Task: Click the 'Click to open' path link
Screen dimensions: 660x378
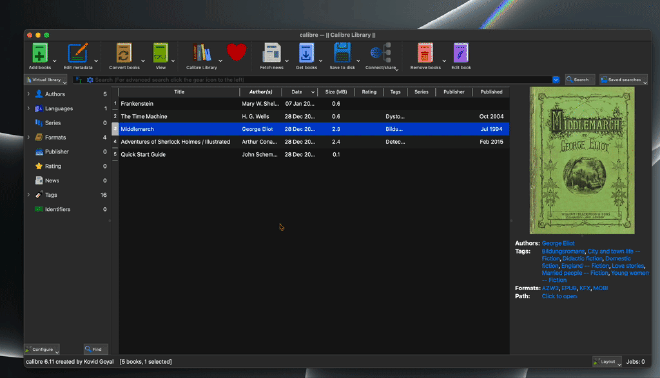Action: (x=559, y=296)
